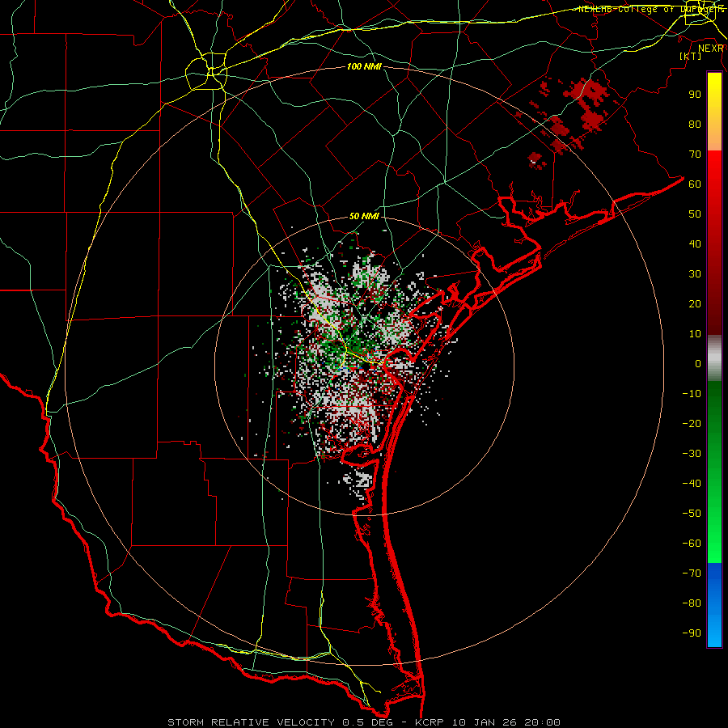Click the Storm Relative Velocity caption
This screenshot has width=728, height=728.
[363, 722]
